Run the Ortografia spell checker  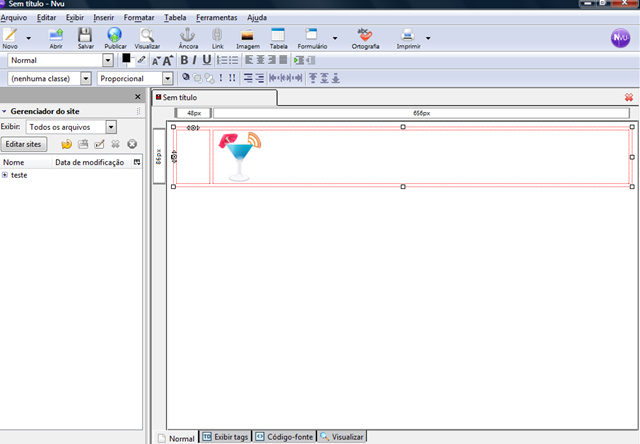pyautogui.click(x=365, y=36)
